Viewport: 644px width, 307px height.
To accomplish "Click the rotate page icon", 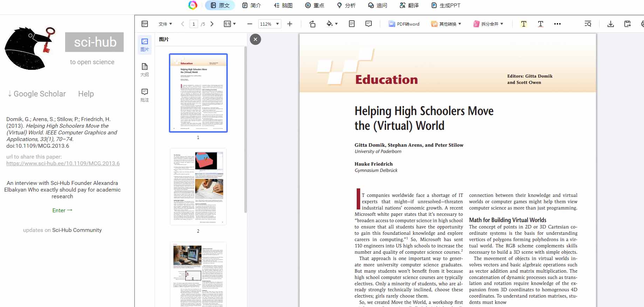I will (x=313, y=24).
